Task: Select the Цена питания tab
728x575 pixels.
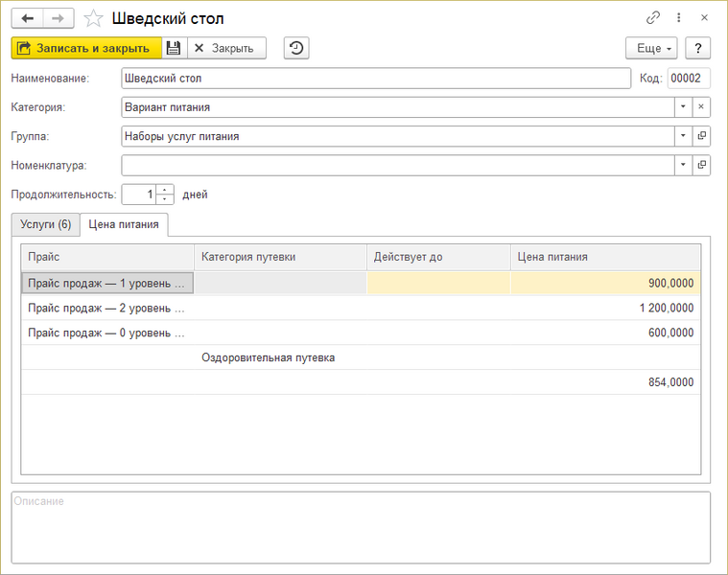Action: coord(124,224)
